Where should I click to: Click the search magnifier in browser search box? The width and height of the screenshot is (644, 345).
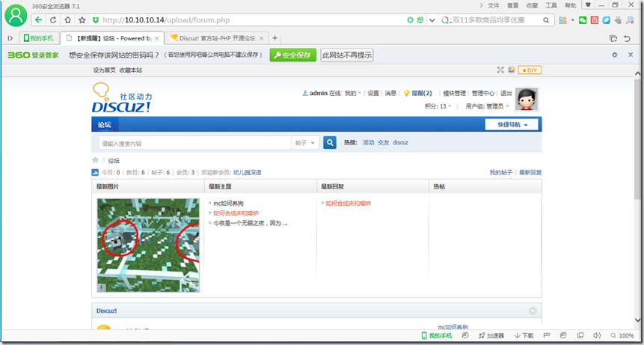pyautogui.click(x=546, y=19)
